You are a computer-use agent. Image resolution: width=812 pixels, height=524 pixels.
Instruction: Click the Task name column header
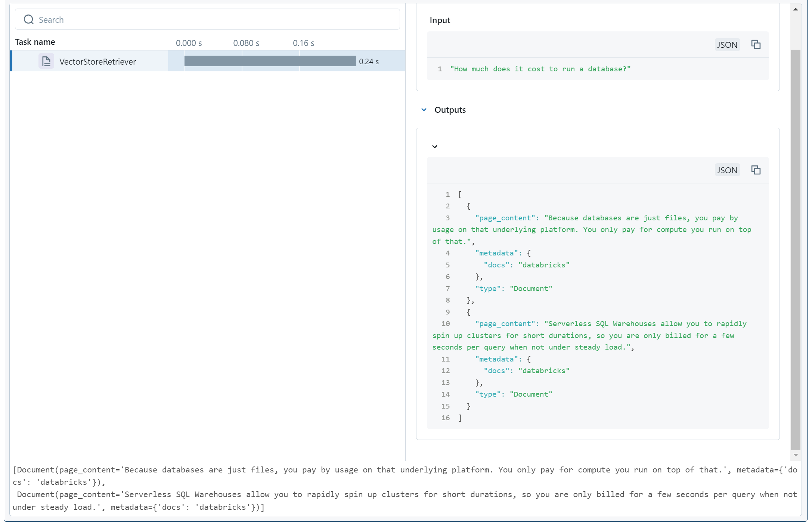tap(35, 42)
